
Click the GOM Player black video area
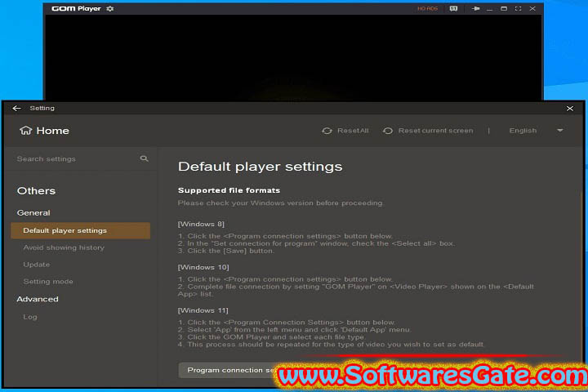point(294,57)
